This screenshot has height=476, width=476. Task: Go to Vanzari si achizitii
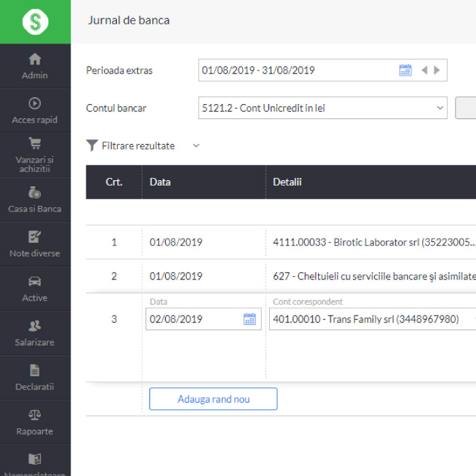pos(35,155)
